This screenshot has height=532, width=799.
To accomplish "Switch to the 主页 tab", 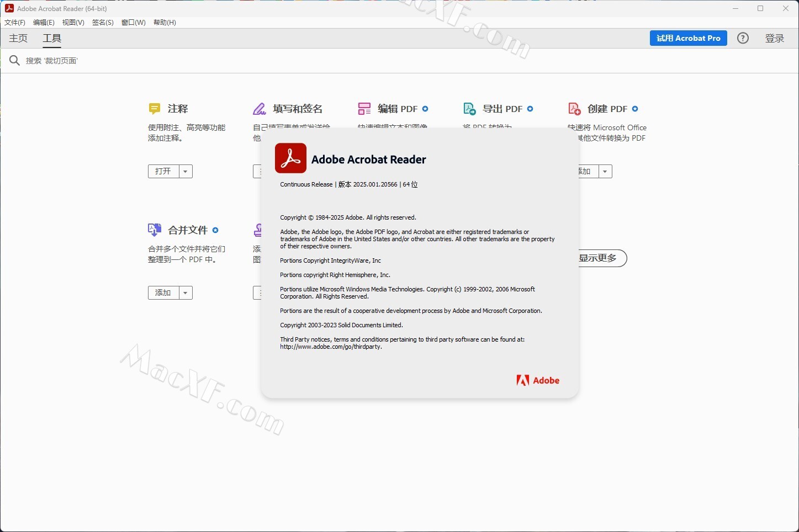I will click(18, 38).
